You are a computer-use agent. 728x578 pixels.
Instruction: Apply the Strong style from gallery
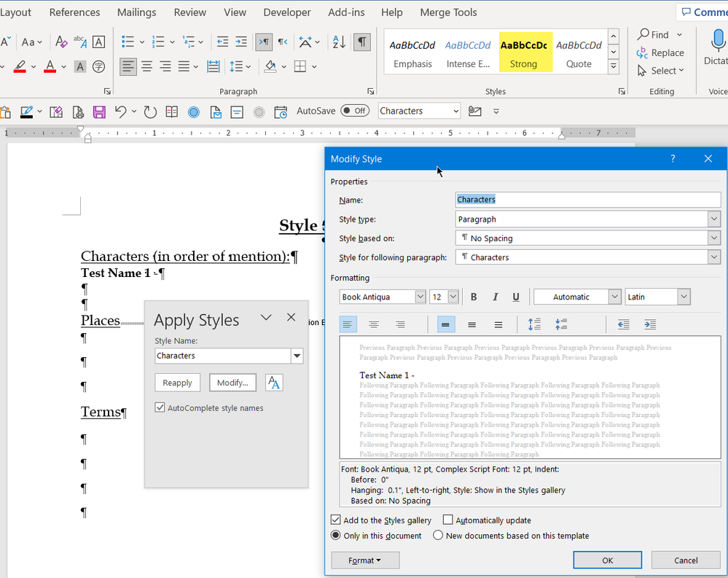[x=525, y=52]
